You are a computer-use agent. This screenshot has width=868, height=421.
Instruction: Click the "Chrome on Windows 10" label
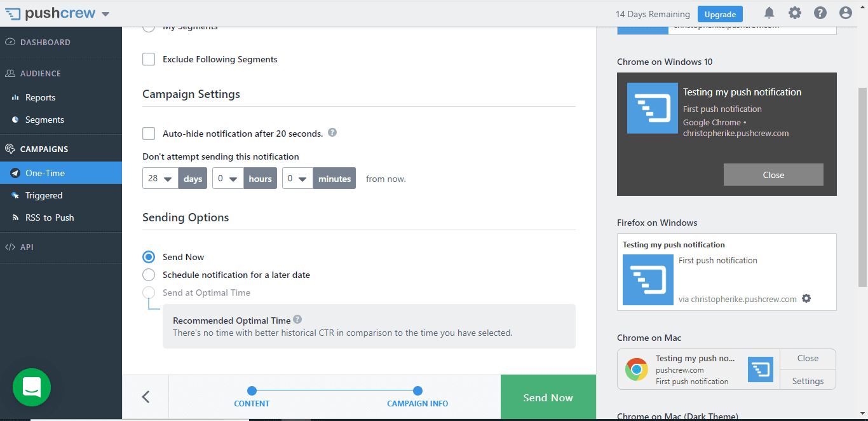(x=665, y=62)
